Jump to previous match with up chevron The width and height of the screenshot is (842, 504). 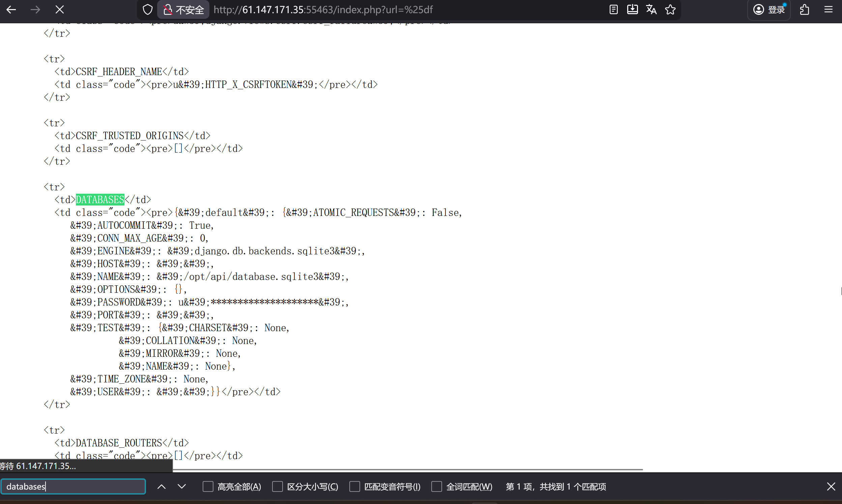(162, 486)
